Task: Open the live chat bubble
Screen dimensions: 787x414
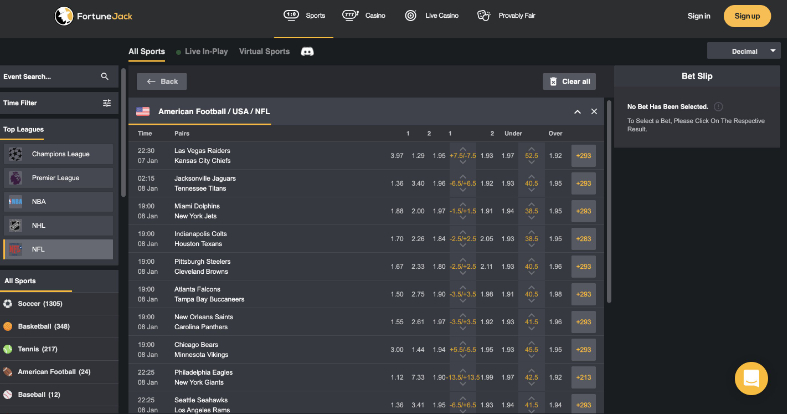Action: [x=751, y=378]
